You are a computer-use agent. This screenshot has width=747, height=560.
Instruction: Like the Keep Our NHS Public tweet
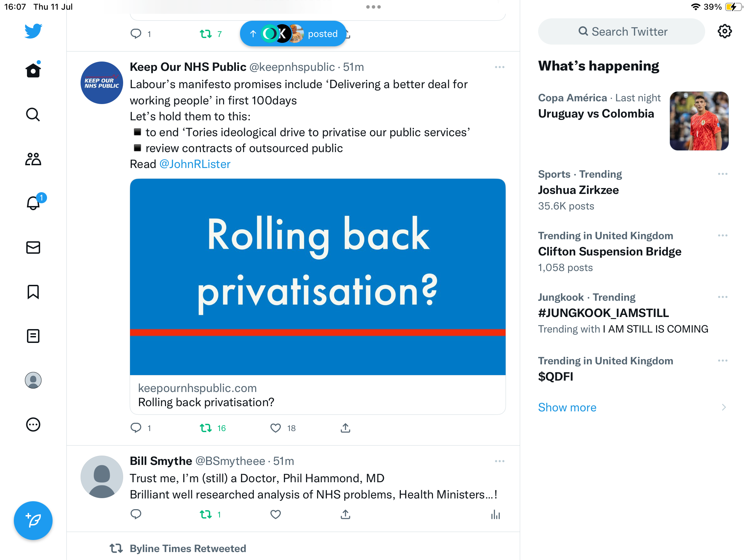click(276, 428)
